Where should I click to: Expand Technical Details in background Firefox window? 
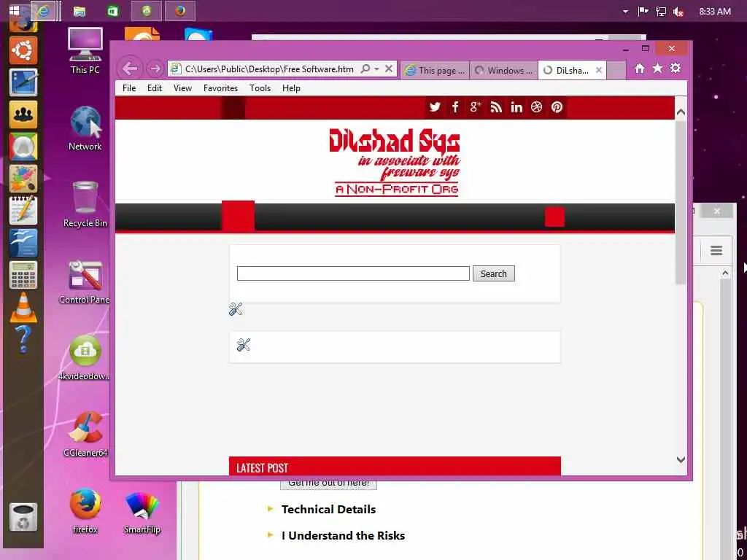(328, 510)
